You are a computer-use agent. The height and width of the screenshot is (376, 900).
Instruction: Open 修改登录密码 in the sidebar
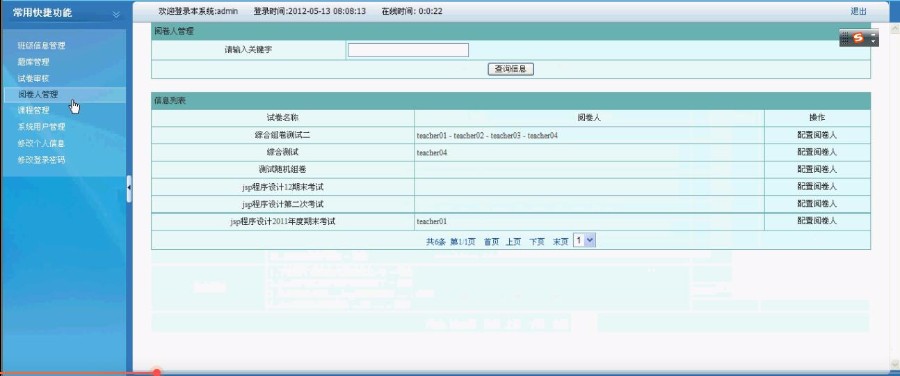coord(41,160)
